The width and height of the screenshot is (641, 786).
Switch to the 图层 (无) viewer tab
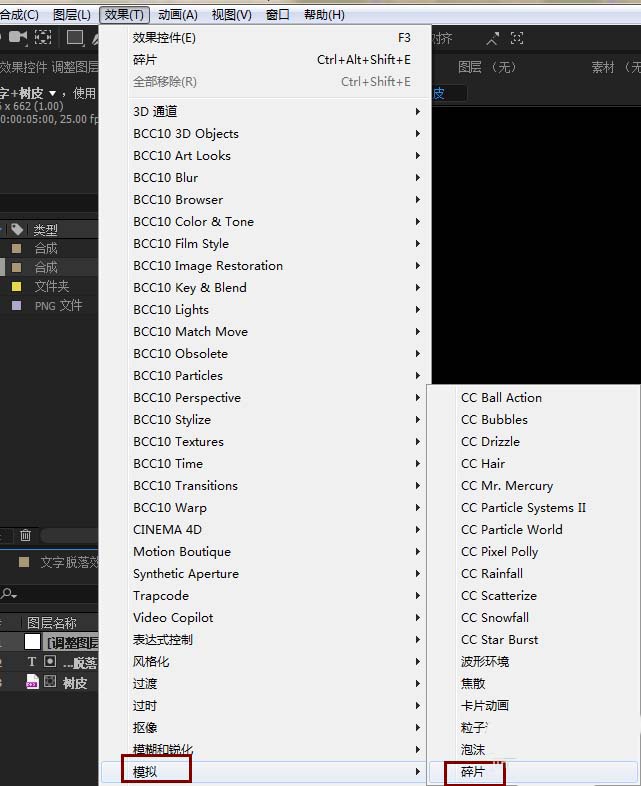(487, 67)
